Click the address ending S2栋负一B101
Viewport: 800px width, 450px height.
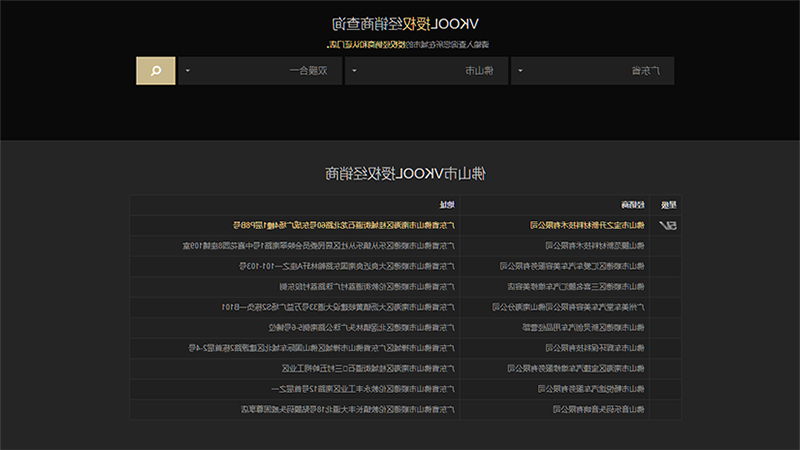[337, 307]
